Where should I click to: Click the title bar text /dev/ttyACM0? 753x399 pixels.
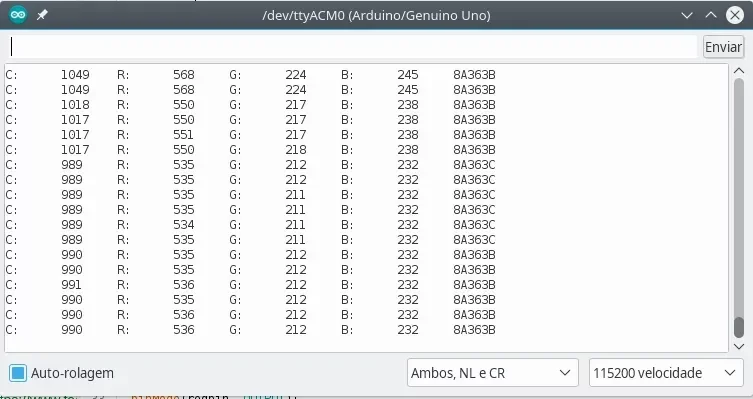pos(303,15)
